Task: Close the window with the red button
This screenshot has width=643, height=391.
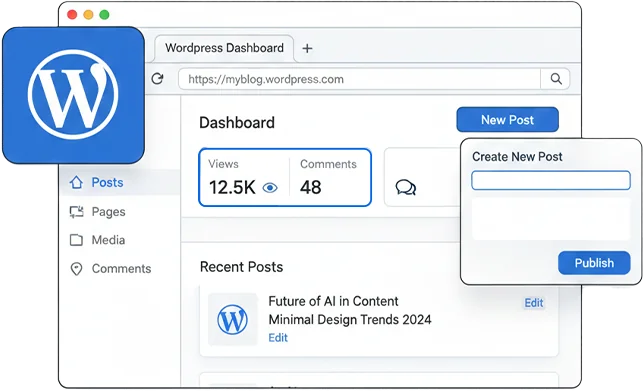Action: 72,15
